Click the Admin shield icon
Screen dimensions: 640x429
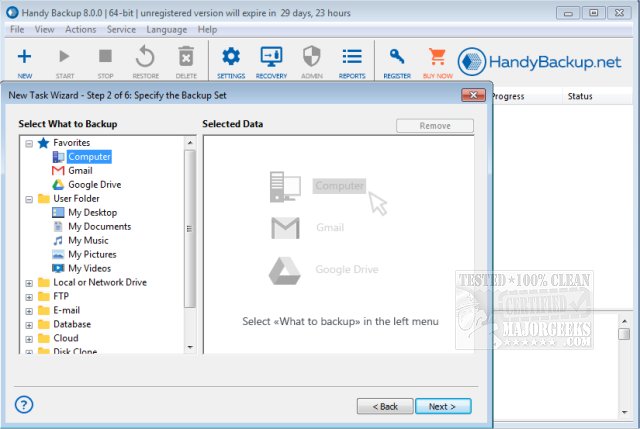[x=311, y=57]
